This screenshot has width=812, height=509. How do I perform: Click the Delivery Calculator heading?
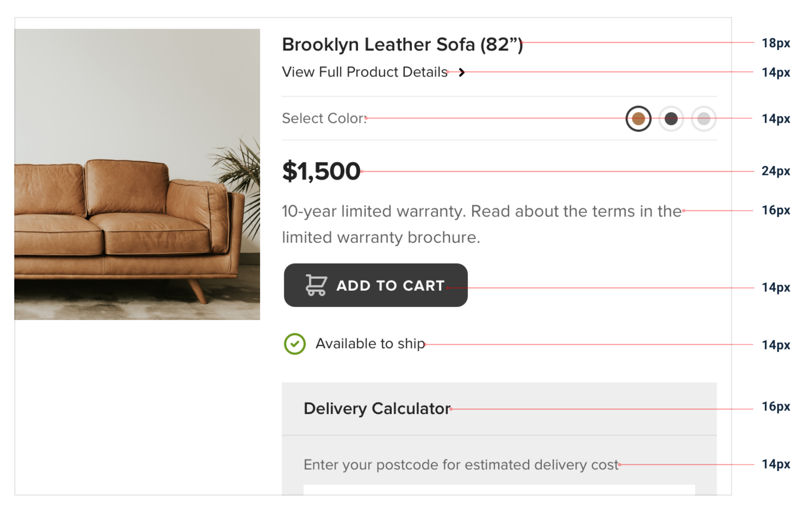[377, 409]
